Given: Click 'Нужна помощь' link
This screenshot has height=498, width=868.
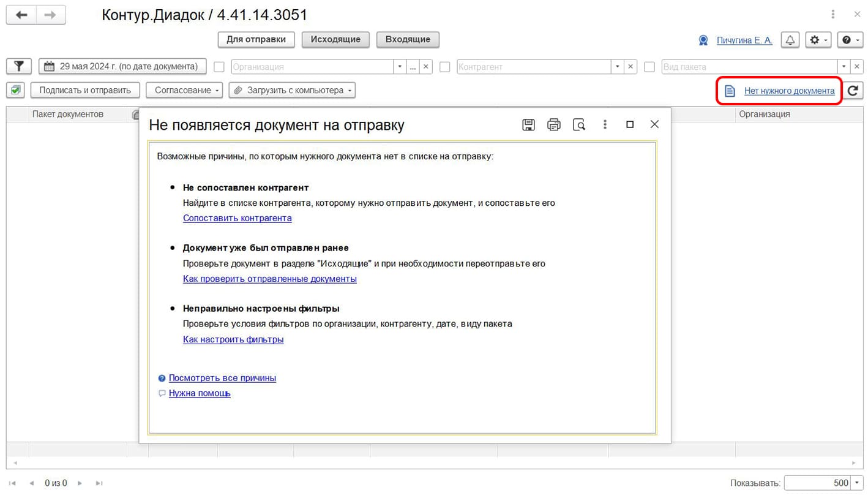Looking at the screenshot, I should pos(200,393).
